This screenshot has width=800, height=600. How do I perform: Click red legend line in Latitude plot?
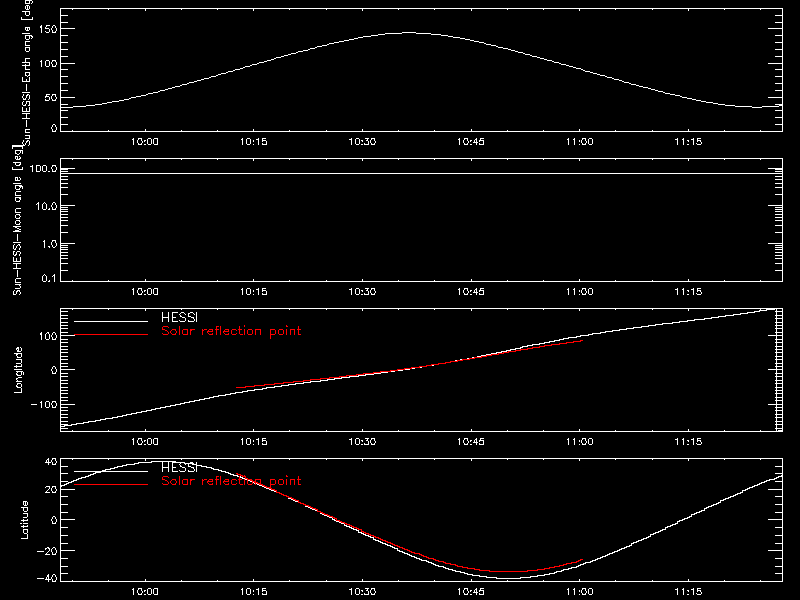click(111, 485)
